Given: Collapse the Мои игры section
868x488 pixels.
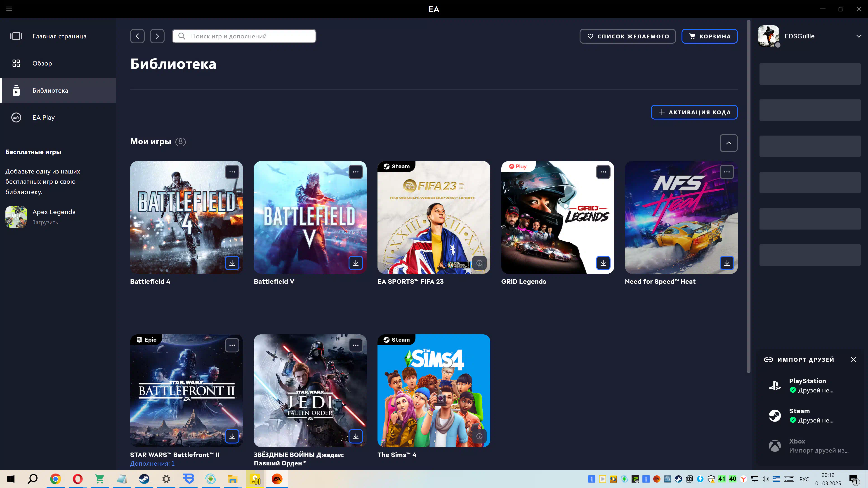Looking at the screenshot, I should 729,143.
